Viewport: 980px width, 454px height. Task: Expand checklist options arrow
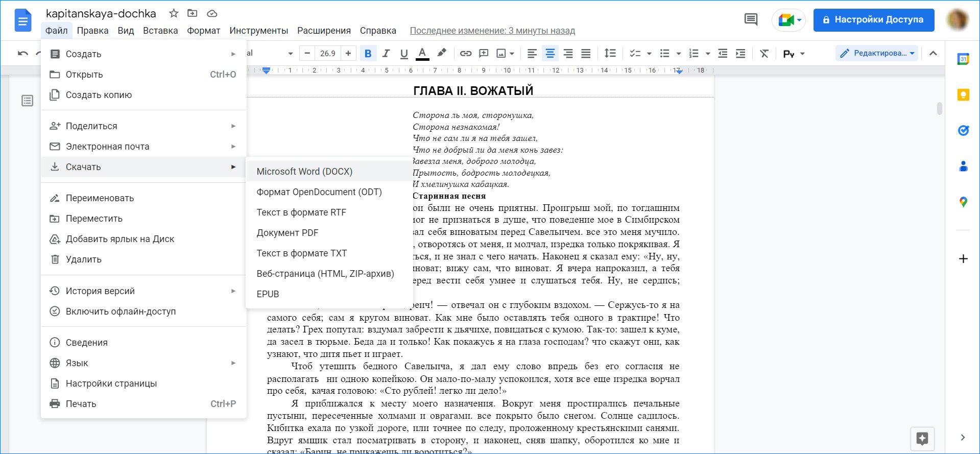(649, 53)
